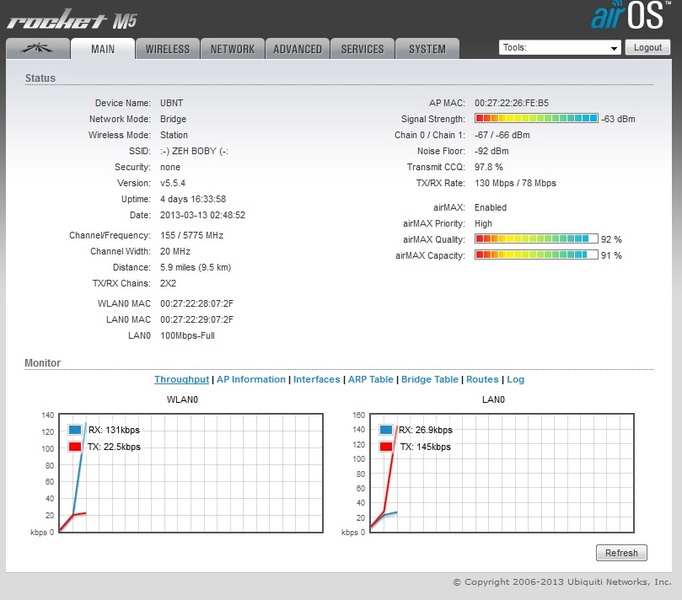Select the device name value UBNT
Screen dimensions: 682x600
(x=171, y=103)
